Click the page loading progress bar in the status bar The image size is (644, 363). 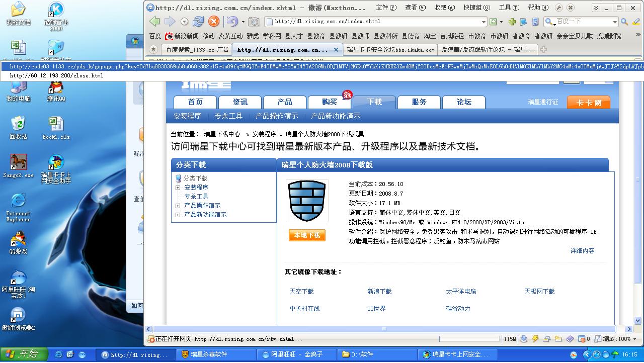pyautogui.click(x=469, y=339)
